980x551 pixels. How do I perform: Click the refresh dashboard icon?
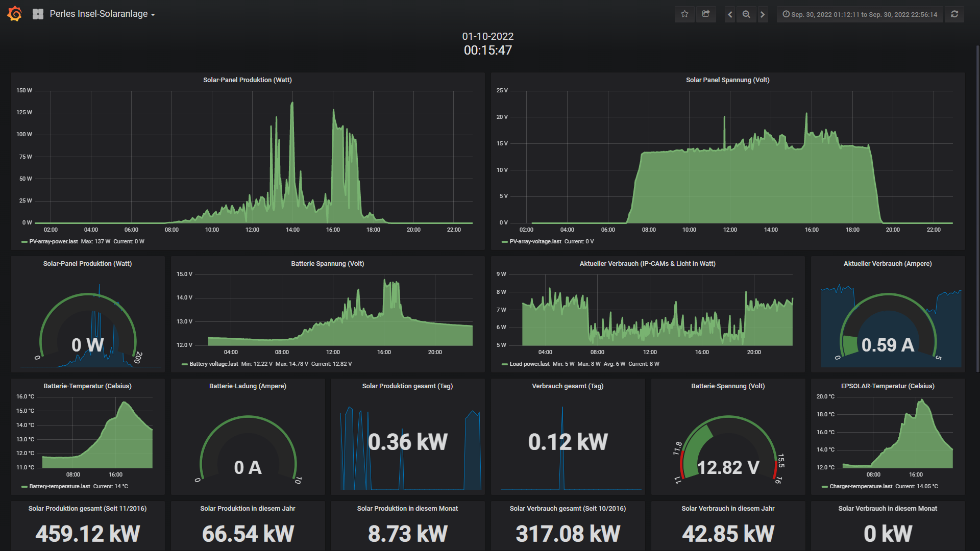coord(954,14)
